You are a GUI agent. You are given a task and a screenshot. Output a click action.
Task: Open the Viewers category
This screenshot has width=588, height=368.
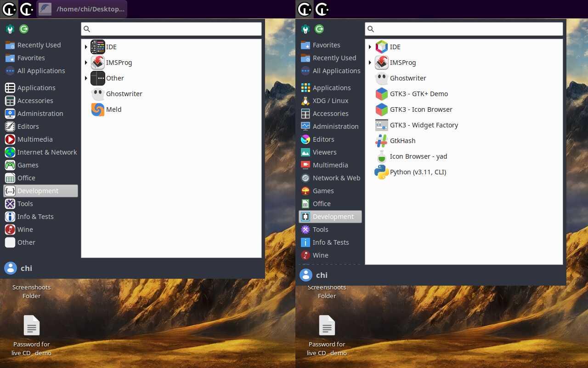[330, 152]
